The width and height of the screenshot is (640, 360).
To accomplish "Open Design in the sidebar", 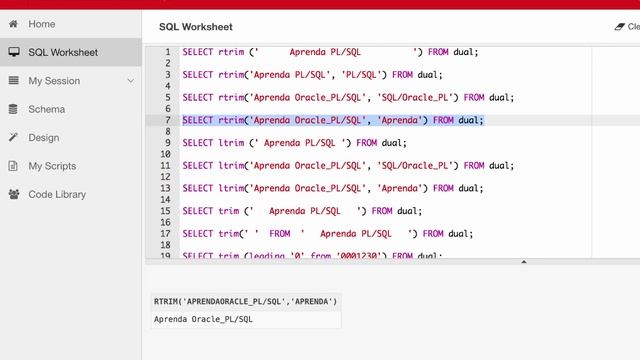I will click(71, 138).
